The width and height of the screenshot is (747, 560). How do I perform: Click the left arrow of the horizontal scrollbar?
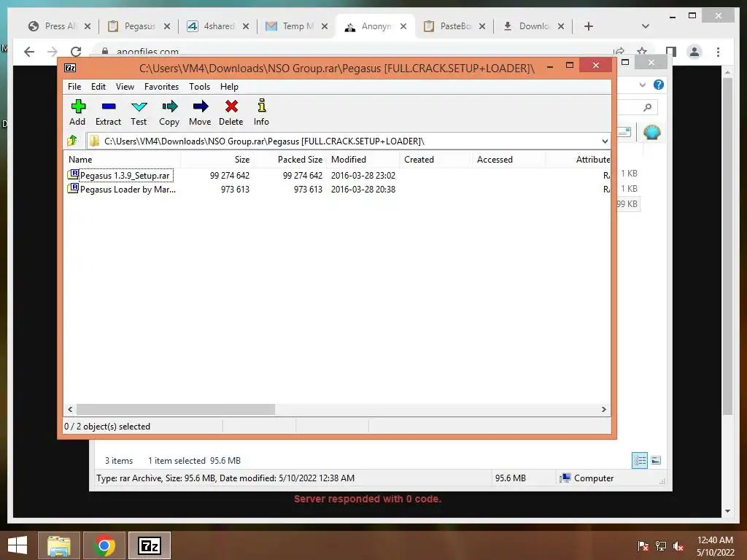coord(70,410)
